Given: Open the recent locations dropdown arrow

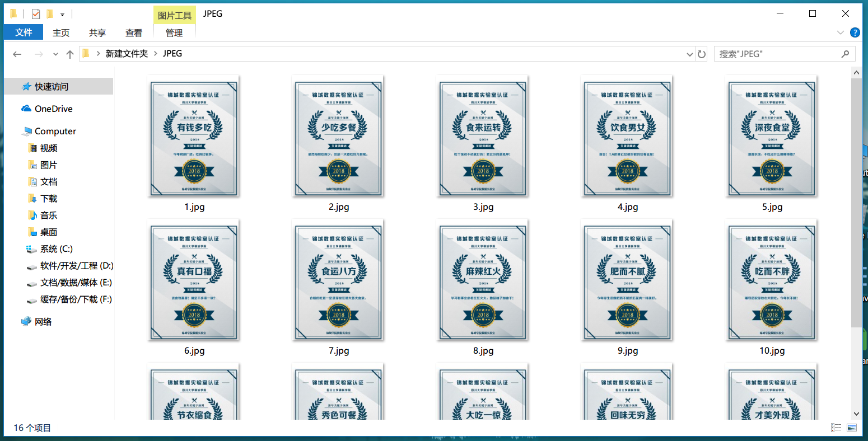Looking at the screenshot, I should click(55, 54).
